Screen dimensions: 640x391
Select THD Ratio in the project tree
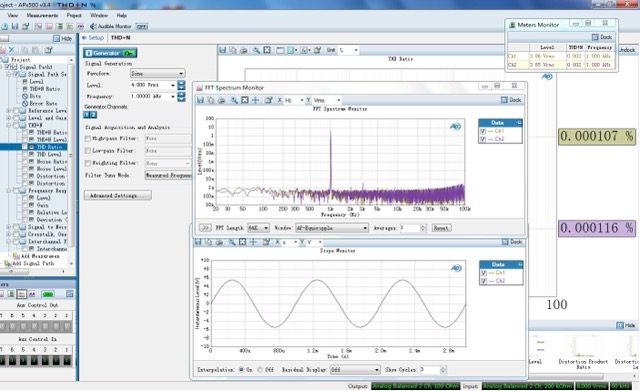coord(49,147)
